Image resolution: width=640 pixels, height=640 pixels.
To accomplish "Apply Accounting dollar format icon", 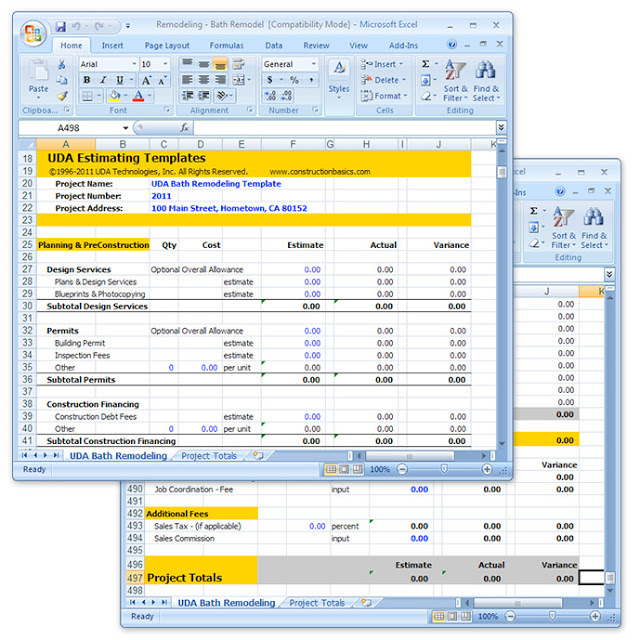I will 270,80.
